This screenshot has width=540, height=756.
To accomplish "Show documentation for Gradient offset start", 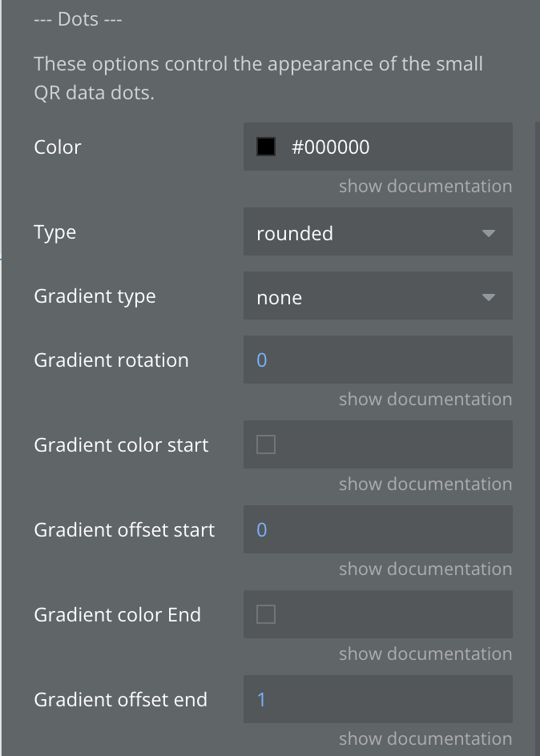I will point(425,569).
